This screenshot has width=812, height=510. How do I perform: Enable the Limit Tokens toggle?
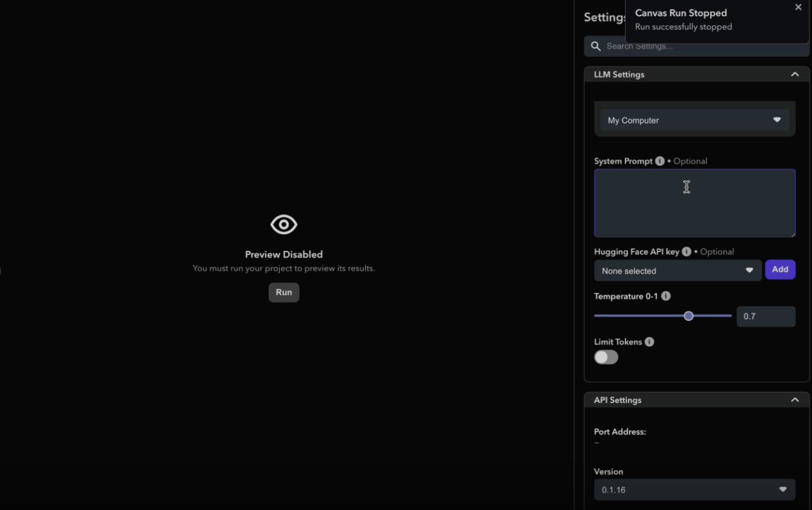[606, 357]
